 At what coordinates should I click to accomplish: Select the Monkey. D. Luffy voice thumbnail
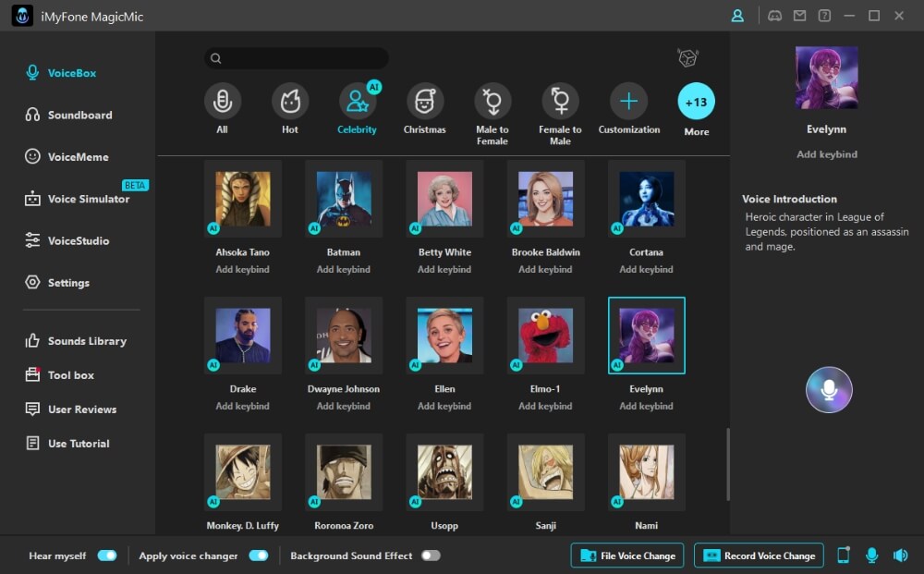pos(243,472)
